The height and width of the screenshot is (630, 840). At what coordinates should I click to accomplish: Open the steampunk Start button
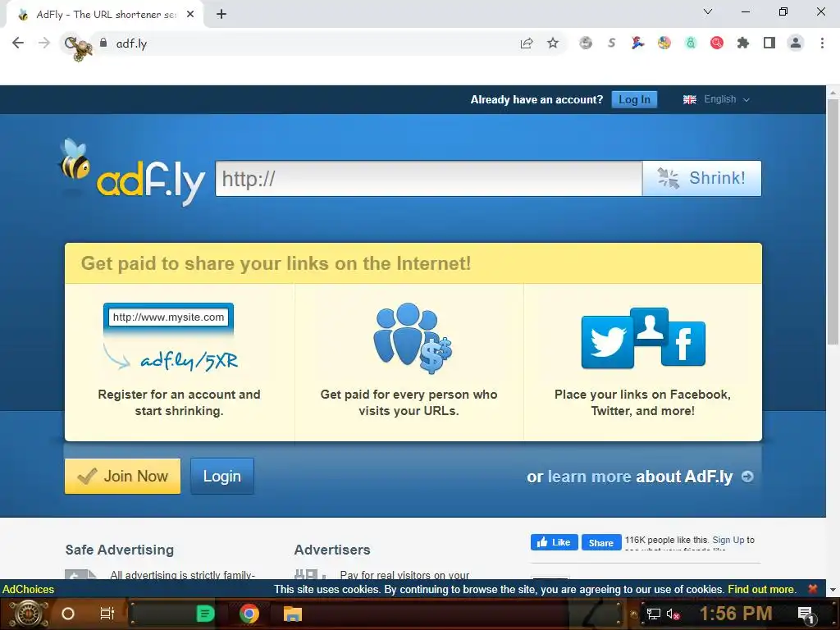(x=29, y=614)
